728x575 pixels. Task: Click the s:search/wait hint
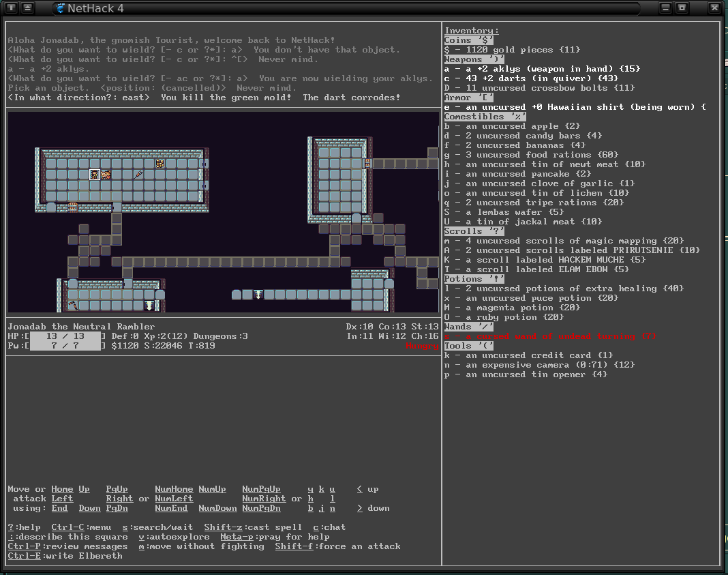click(x=158, y=527)
